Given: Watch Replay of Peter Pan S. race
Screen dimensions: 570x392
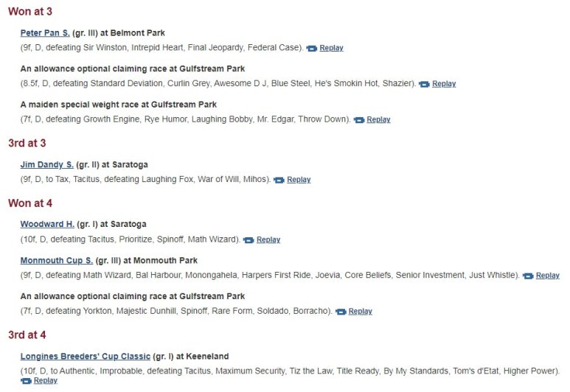Looking at the screenshot, I should point(331,48).
